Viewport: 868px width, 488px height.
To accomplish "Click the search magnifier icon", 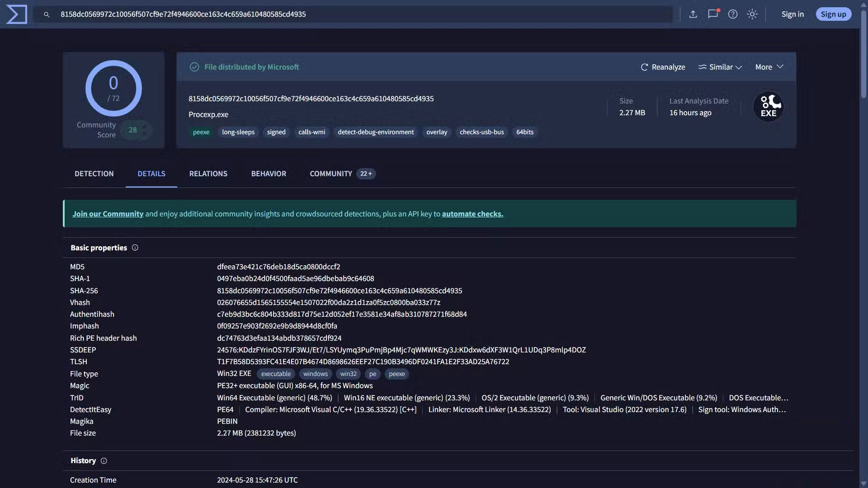I will 47,14.
